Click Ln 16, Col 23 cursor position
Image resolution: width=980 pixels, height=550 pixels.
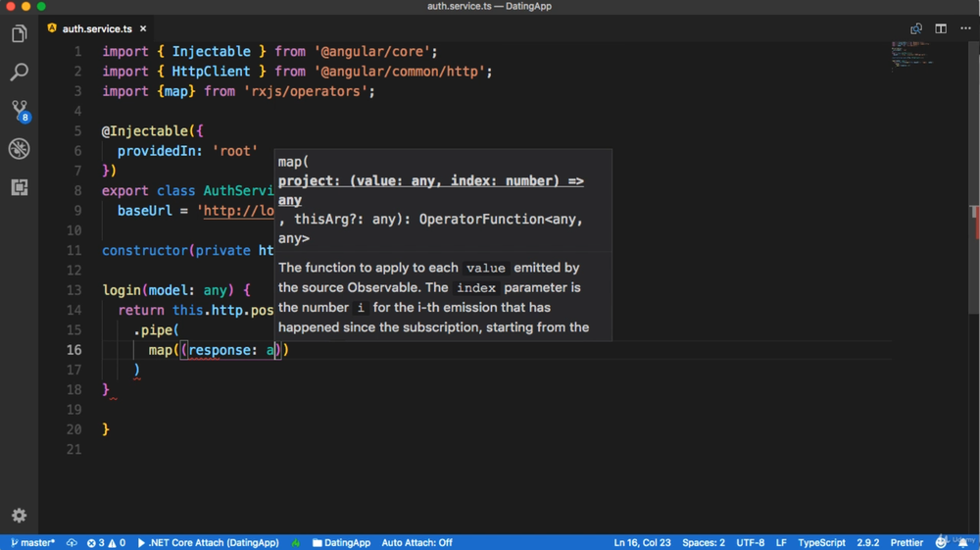coord(642,542)
